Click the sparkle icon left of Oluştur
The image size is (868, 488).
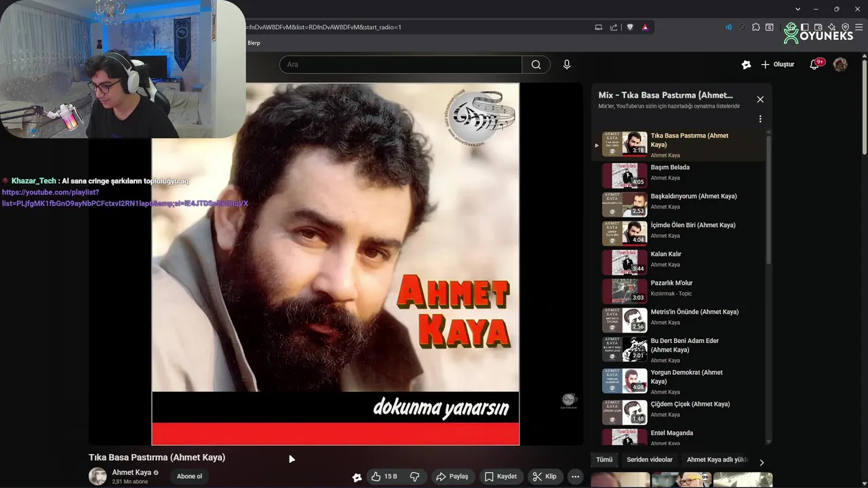(746, 64)
